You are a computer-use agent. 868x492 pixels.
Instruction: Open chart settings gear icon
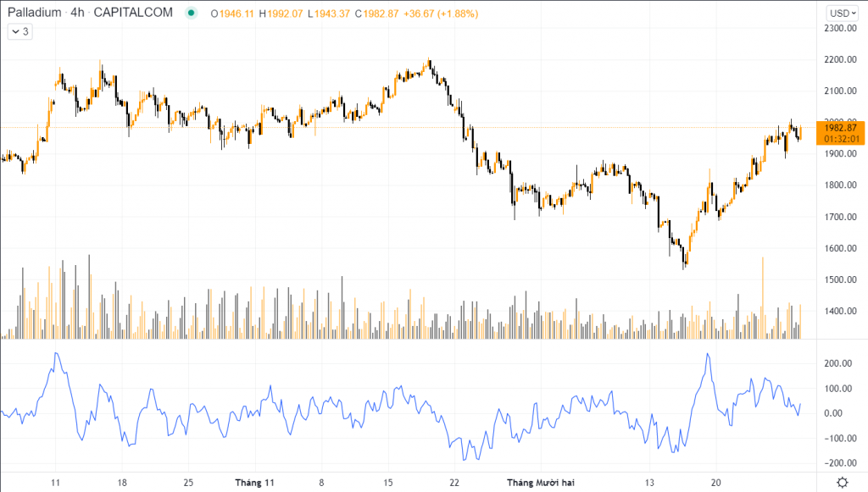point(841,482)
